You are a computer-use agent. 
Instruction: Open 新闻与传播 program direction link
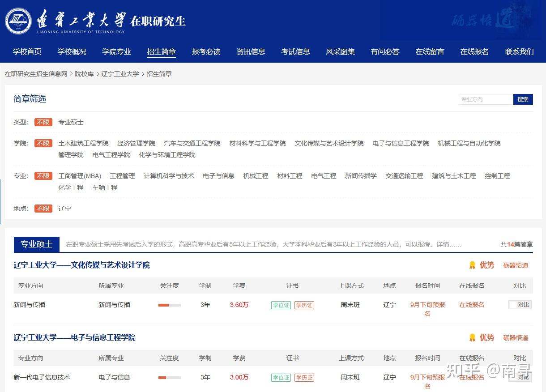coord(30,305)
